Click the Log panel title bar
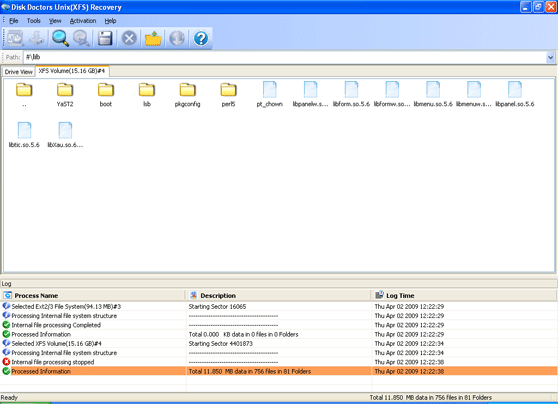Image resolution: width=558 pixels, height=404 pixels. pos(279,284)
